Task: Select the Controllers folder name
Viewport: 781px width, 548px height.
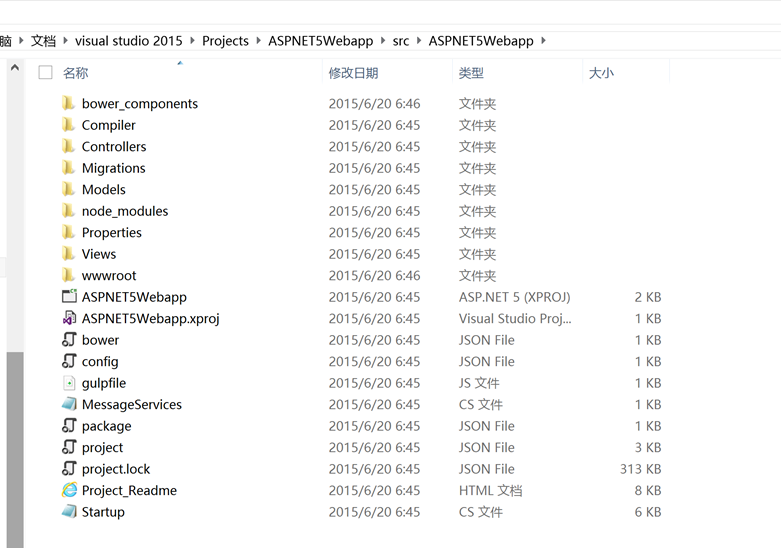Action: [114, 146]
